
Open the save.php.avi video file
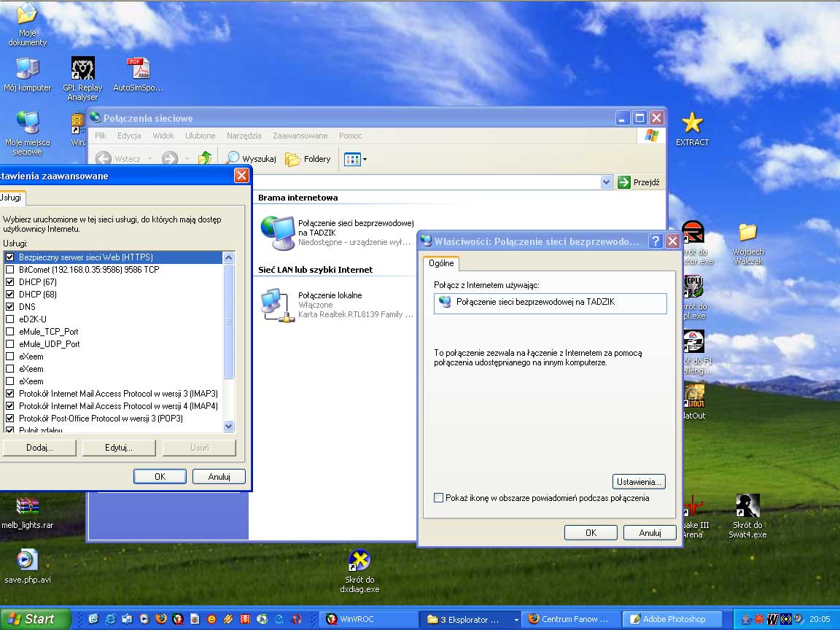click(x=27, y=560)
